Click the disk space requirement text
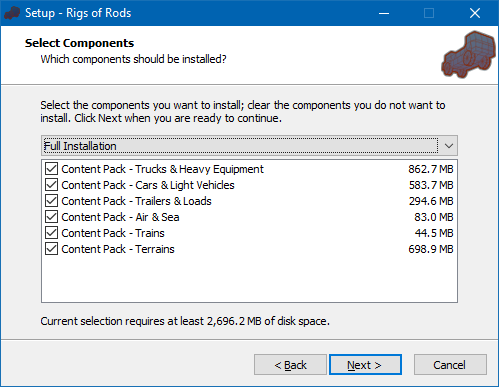499x387 pixels. [185, 321]
